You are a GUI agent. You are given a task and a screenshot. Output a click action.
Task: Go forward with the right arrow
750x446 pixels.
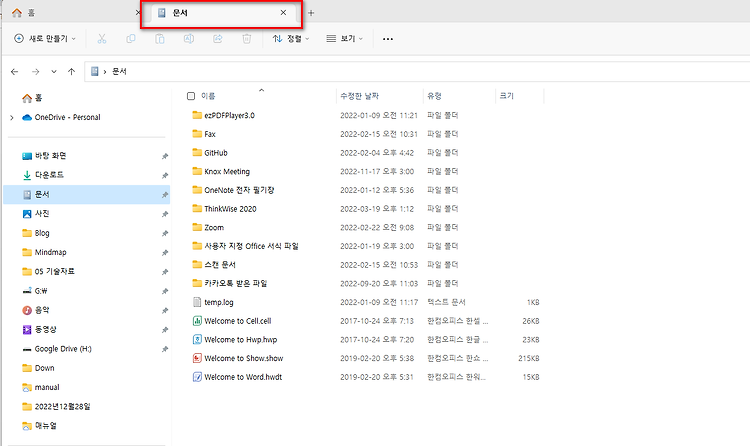pyautogui.click(x=35, y=72)
